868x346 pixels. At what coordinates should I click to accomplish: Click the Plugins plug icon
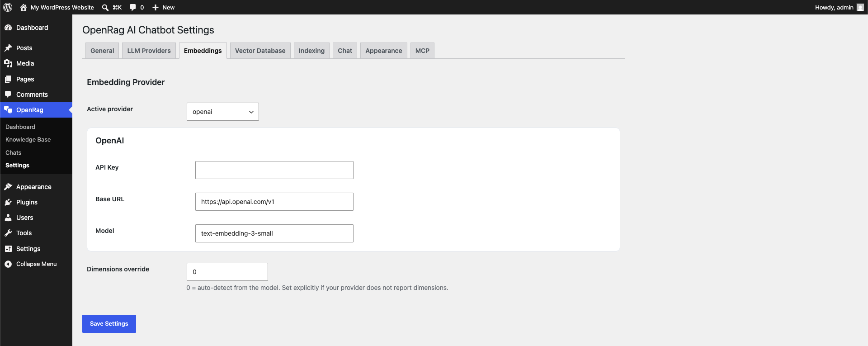8,202
